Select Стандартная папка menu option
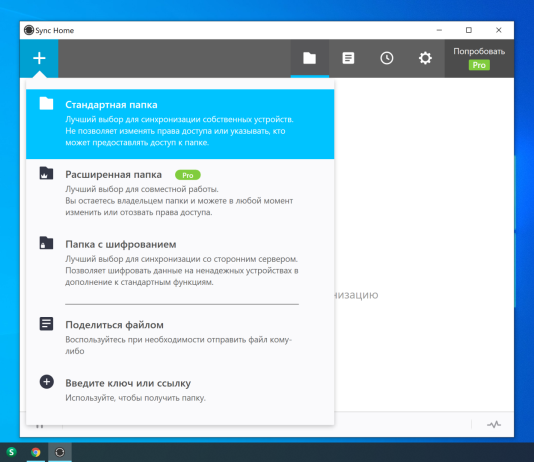534x462 pixels. tap(180, 124)
